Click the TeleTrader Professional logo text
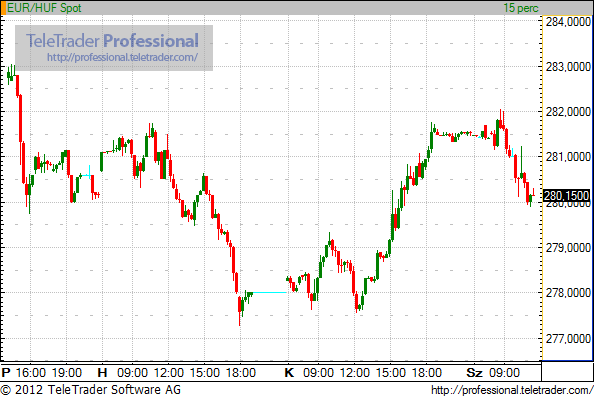This screenshot has width=594, height=399. click(112, 41)
